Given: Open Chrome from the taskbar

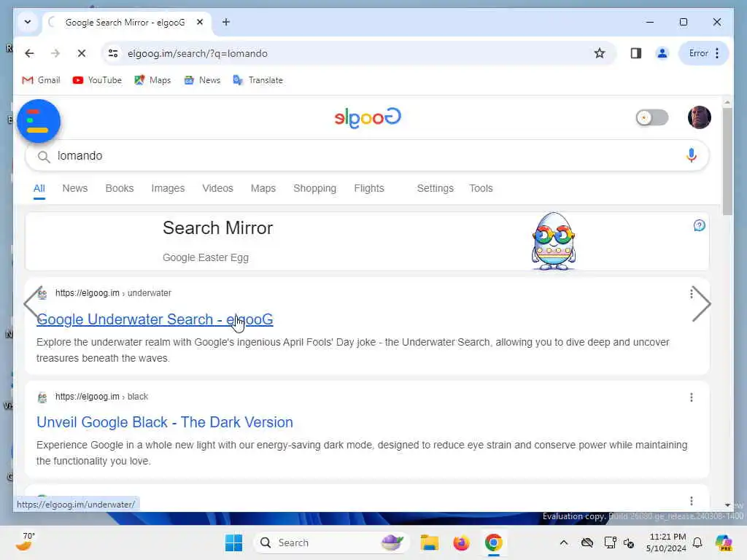Looking at the screenshot, I should pyautogui.click(x=494, y=542).
